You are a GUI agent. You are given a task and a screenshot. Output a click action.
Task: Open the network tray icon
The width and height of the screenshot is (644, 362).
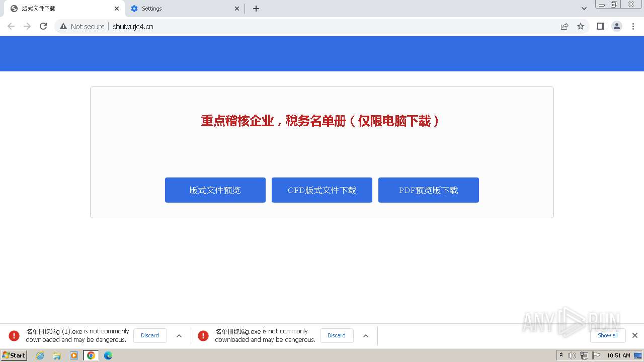584,355
